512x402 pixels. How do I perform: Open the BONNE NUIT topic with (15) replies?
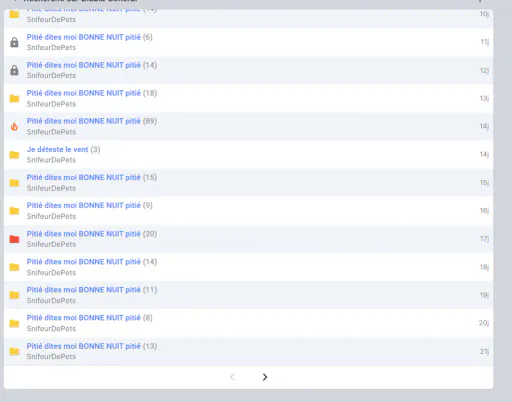84,177
